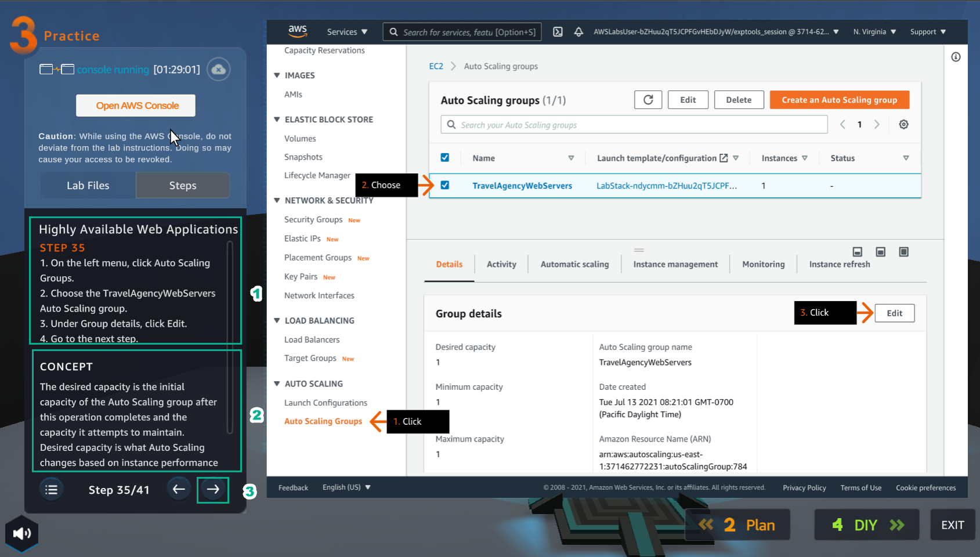This screenshot has width=980, height=557.
Task: Open the lab step list menu icon
Action: click(x=51, y=490)
